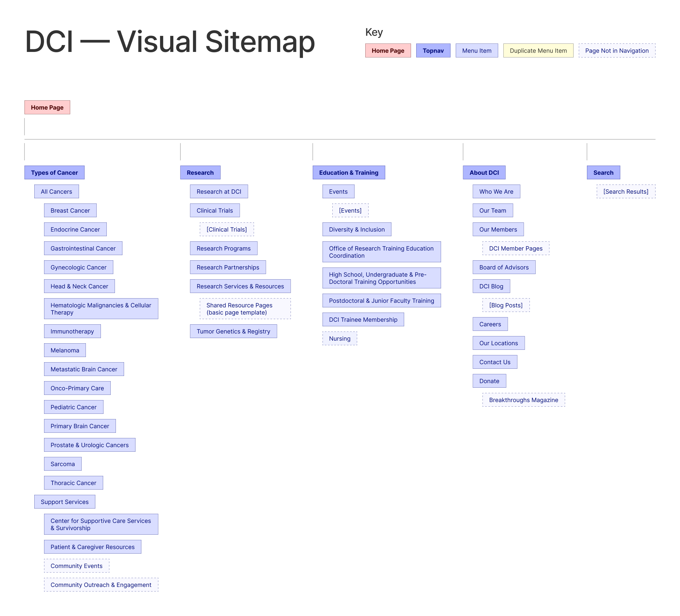
Task: Select the Donate node
Action: [489, 381]
